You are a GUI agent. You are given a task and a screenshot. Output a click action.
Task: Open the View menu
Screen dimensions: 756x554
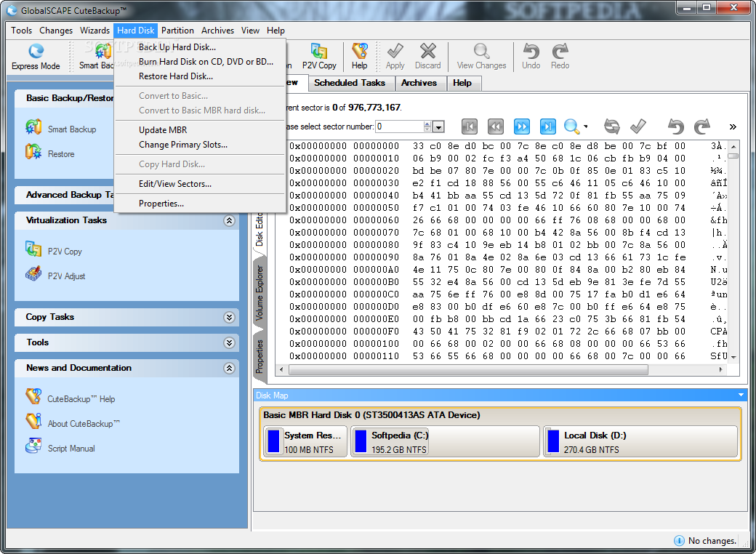click(250, 31)
